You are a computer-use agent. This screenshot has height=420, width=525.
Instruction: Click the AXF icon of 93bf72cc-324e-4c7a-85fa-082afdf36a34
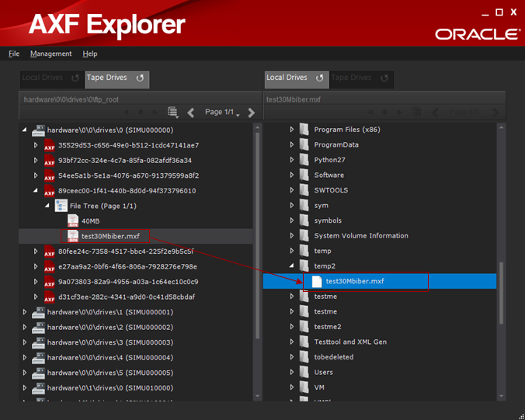tap(50, 160)
